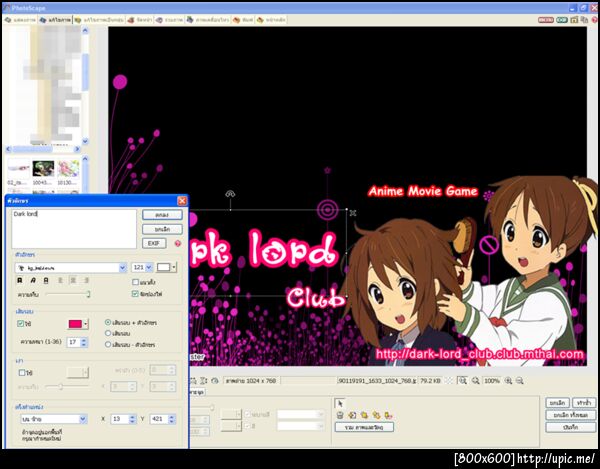Increase the X position value 13
Viewport: 600px width, 469px height.
pos(132,417)
